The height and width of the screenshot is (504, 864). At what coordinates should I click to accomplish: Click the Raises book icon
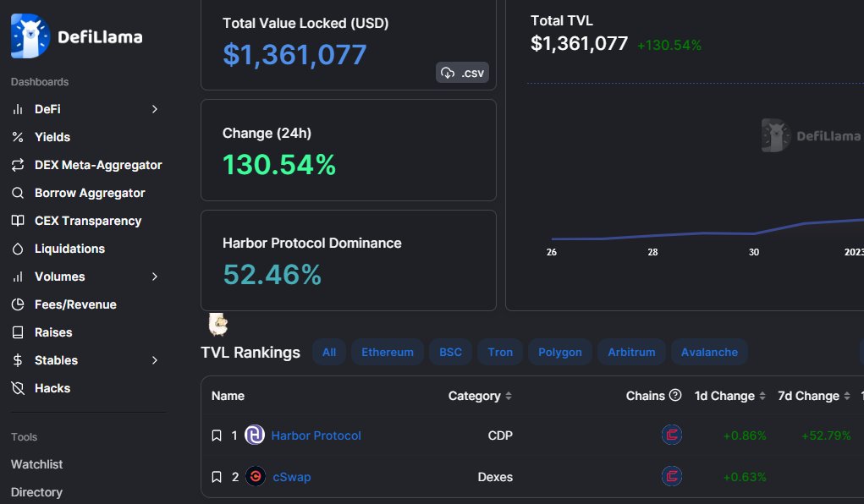(x=18, y=332)
